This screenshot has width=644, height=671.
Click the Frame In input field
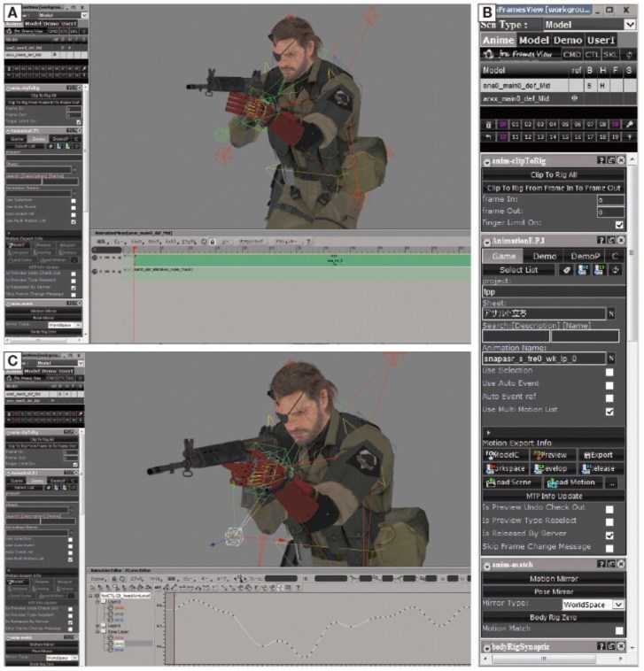coord(610,200)
